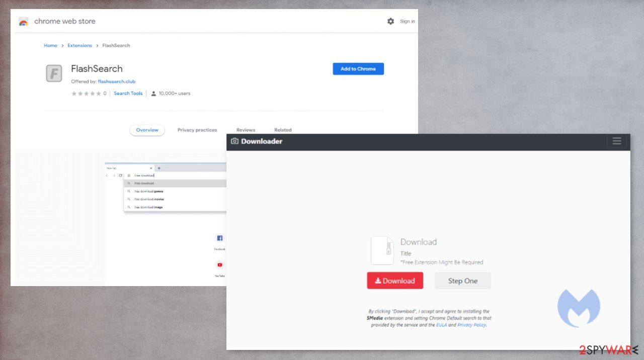Click the red Download button
This screenshot has height=360, width=644.
tap(395, 281)
